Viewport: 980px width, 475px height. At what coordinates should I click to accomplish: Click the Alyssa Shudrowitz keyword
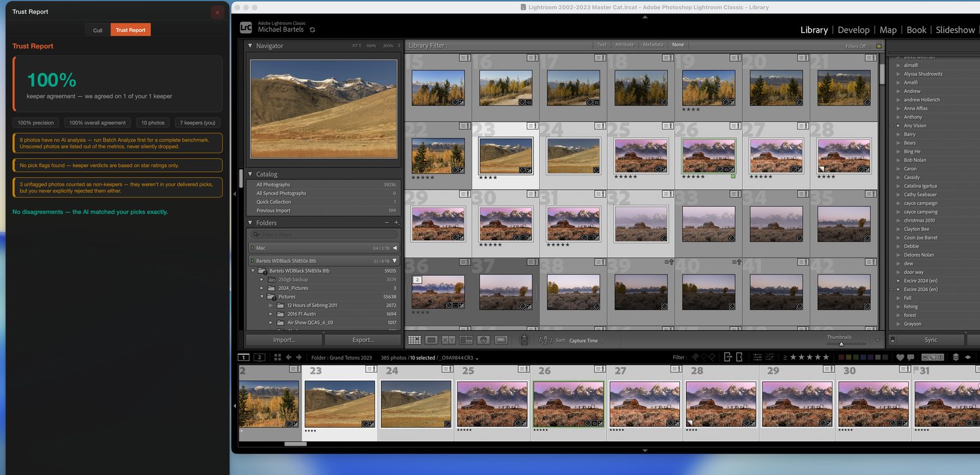pyautogui.click(x=923, y=74)
